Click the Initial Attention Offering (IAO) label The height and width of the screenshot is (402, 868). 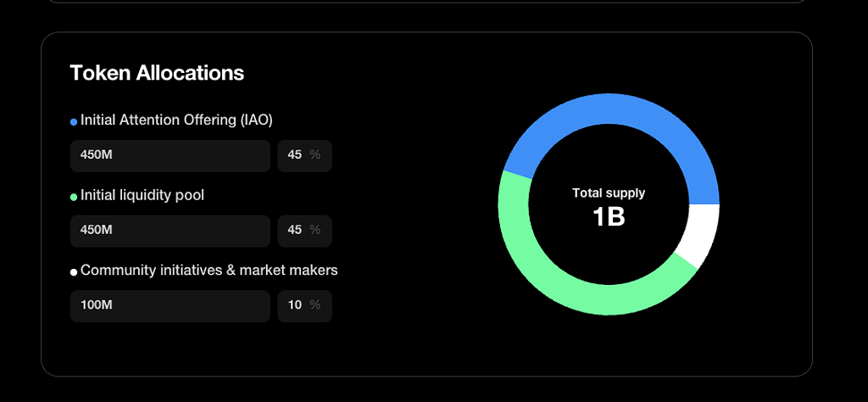(x=176, y=120)
